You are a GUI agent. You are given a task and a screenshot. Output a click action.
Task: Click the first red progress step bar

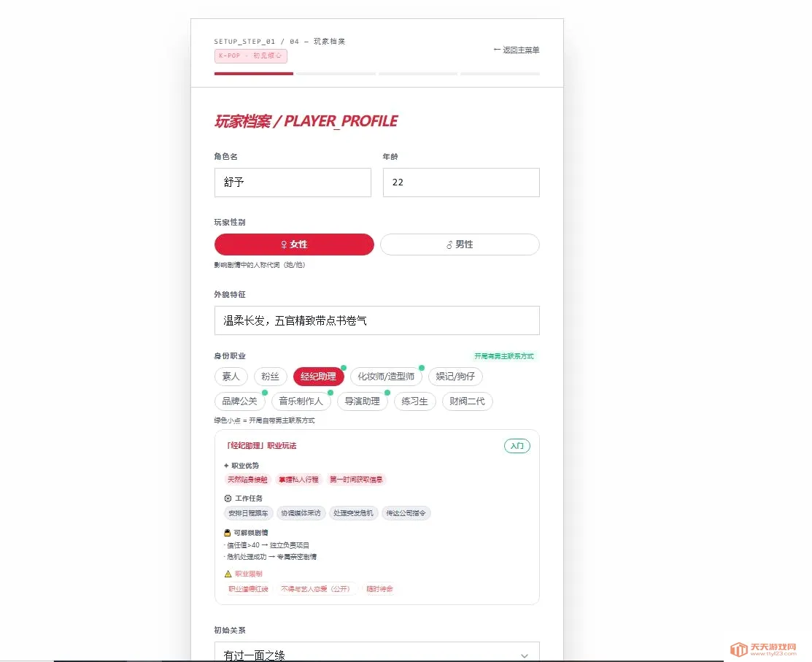coord(254,74)
